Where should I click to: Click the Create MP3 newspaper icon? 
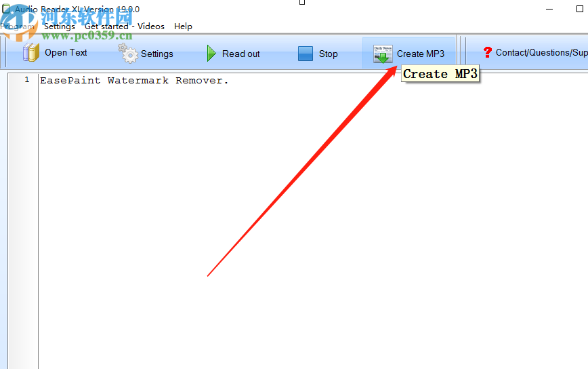tap(383, 54)
